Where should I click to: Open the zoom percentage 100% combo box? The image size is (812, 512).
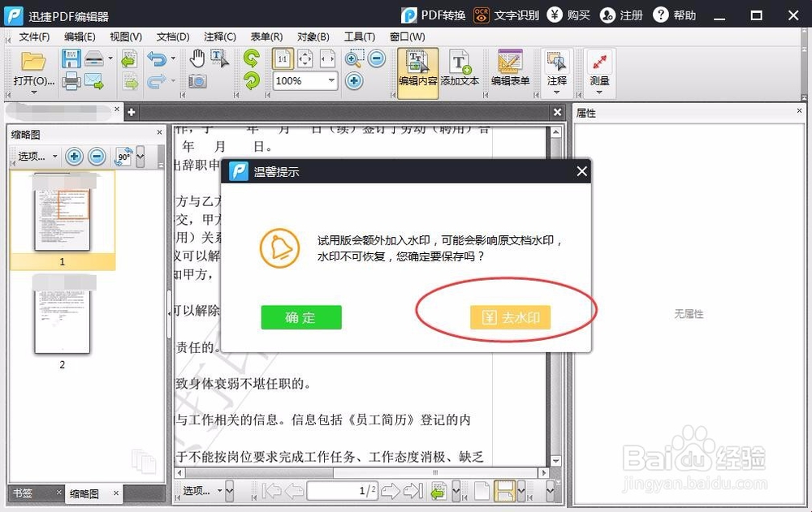pyautogui.click(x=305, y=81)
